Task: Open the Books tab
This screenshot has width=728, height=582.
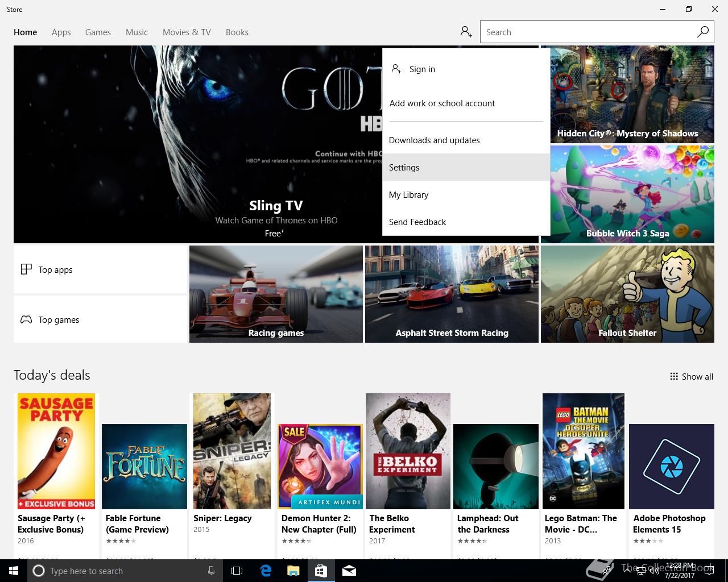Action: coord(237,32)
